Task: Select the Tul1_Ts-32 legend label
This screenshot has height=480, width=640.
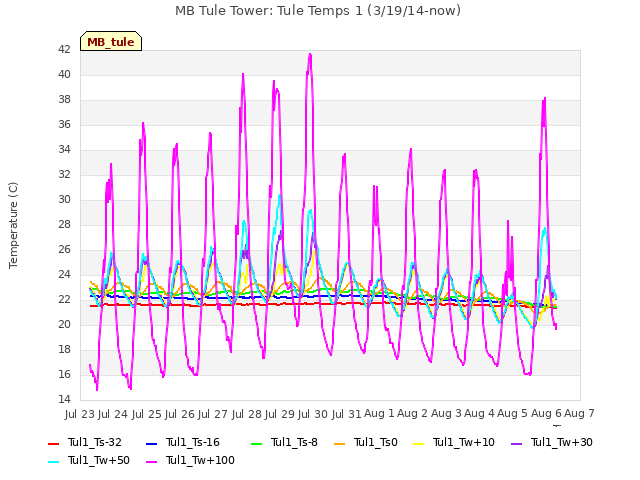Action: click(95, 442)
